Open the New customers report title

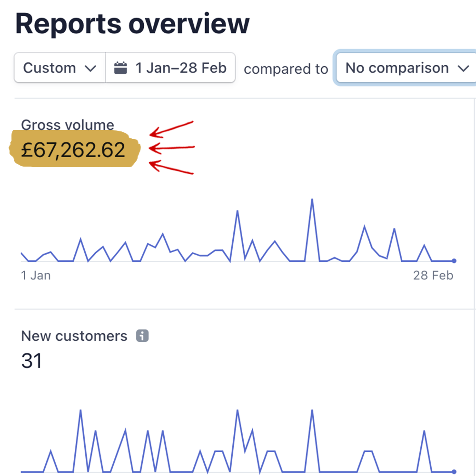click(x=74, y=336)
